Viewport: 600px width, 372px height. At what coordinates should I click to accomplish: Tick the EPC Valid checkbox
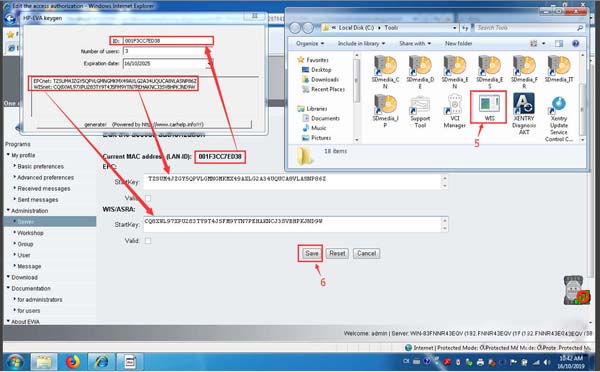pos(148,198)
